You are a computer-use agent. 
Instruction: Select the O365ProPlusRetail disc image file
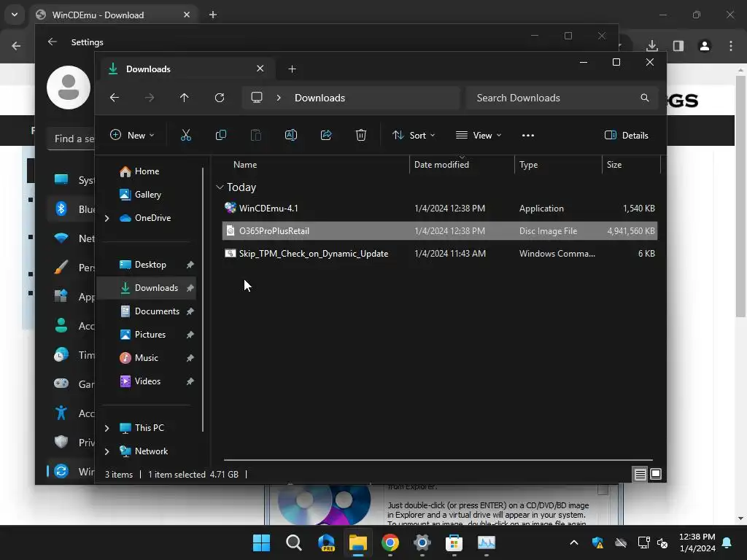coord(440,231)
